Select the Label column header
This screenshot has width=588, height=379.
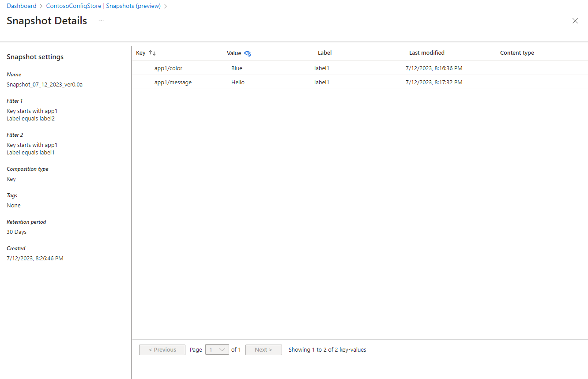(x=325, y=53)
